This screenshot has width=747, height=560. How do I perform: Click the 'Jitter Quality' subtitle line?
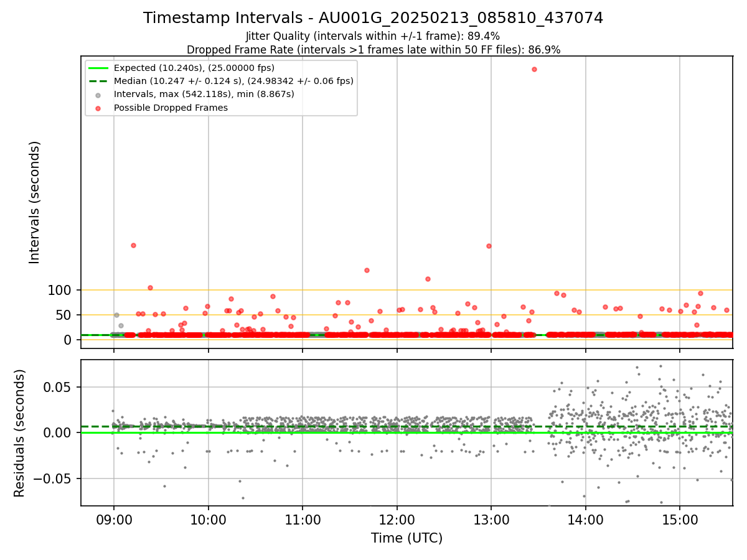coord(373,37)
